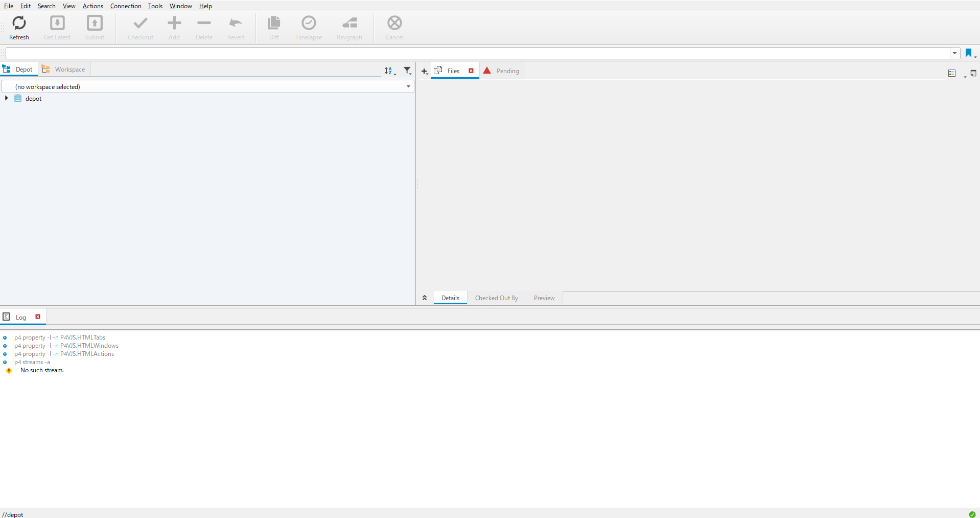
Task: Open the Help menu
Action: [205, 6]
